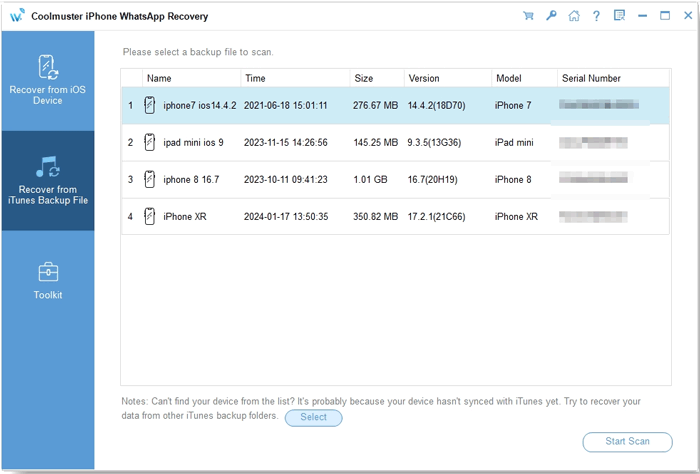Sort by the Size column header
The width and height of the screenshot is (700, 474).
pyautogui.click(x=377, y=78)
